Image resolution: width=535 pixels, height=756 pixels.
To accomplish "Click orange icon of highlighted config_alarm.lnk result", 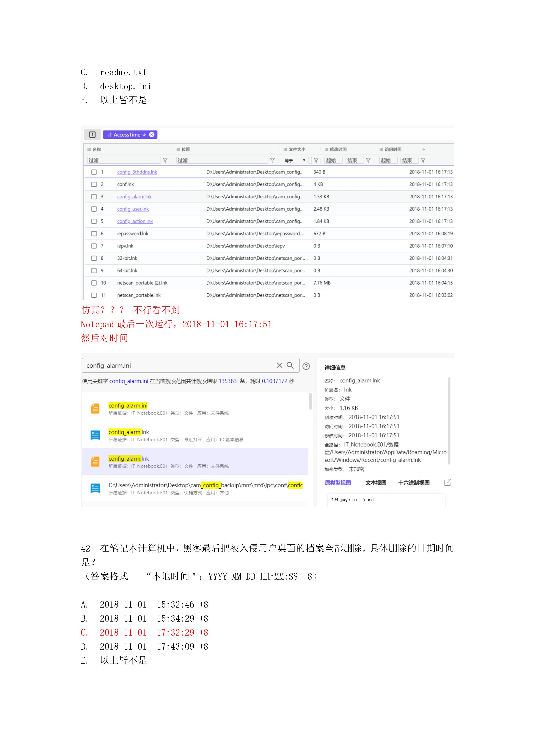I will tap(95, 462).
